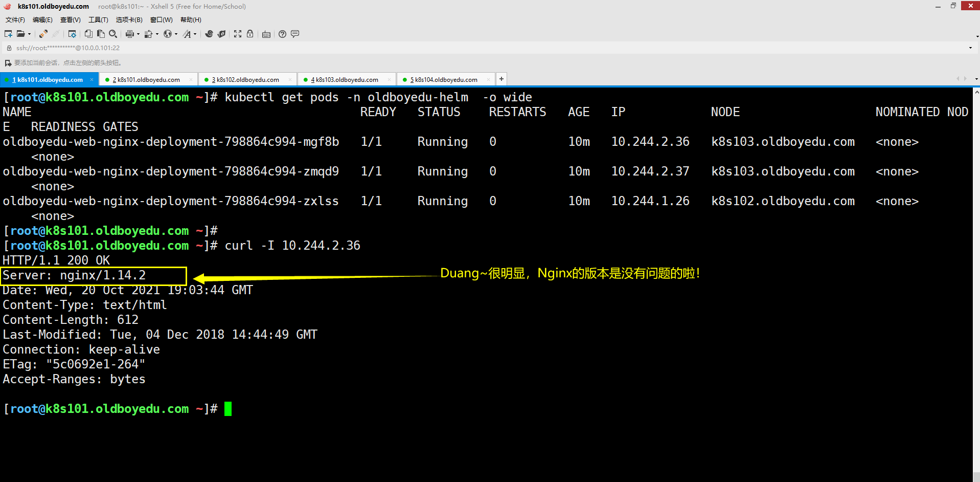Click the add current session arrow button
The width and height of the screenshot is (980, 482).
[8, 63]
